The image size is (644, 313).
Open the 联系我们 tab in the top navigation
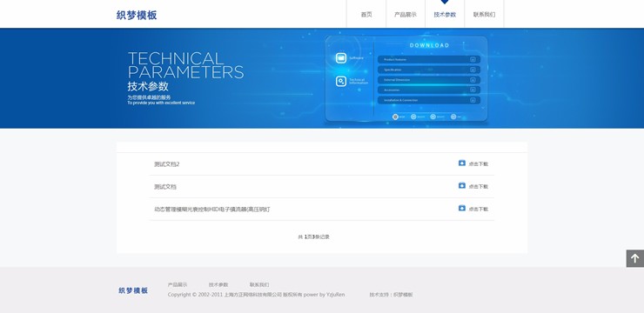point(484,15)
